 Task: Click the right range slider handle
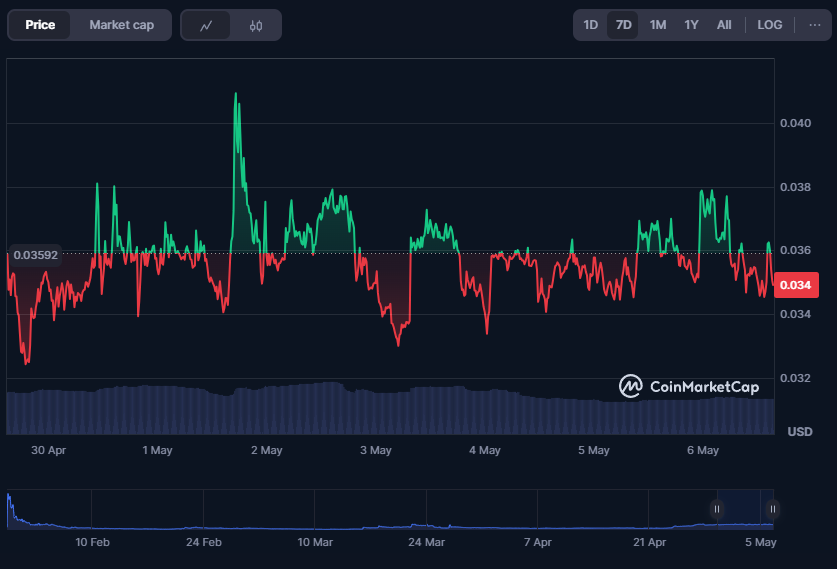click(771, 509)
